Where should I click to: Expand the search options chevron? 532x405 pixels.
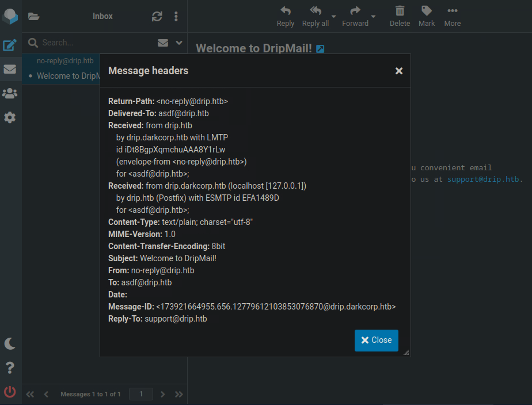pyautogui.click(x=179, y=43)
